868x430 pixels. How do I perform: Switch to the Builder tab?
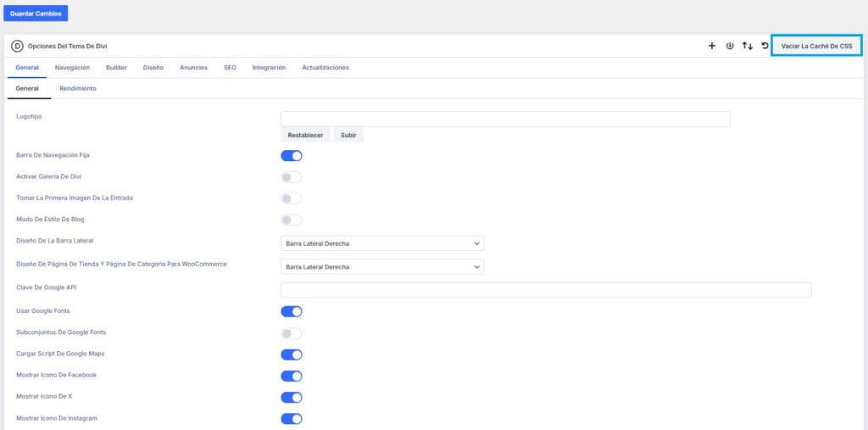[x=116, y=68]
